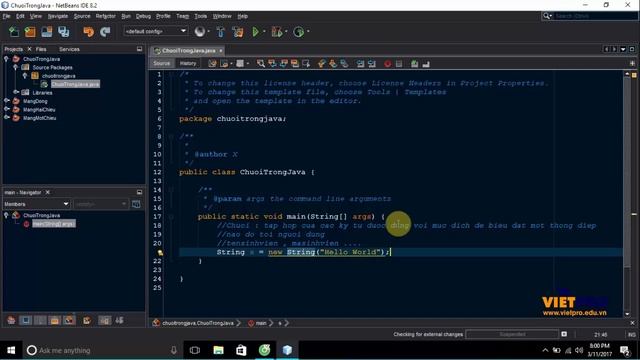Viewport: 640px width, 360px height.
Task: Click the New File toolbar icon
Action: 14,32
